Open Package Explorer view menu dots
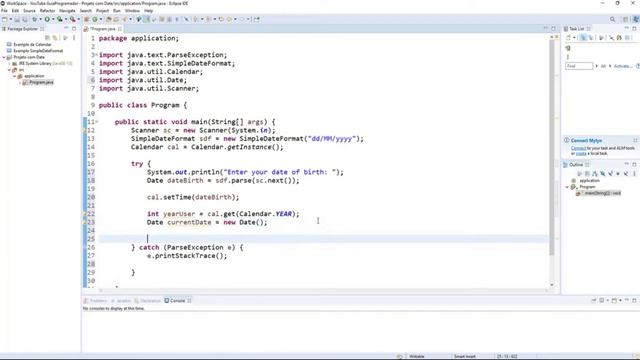Image resolution: width=640 pixels, height=360 pixels. click(74, 38)
